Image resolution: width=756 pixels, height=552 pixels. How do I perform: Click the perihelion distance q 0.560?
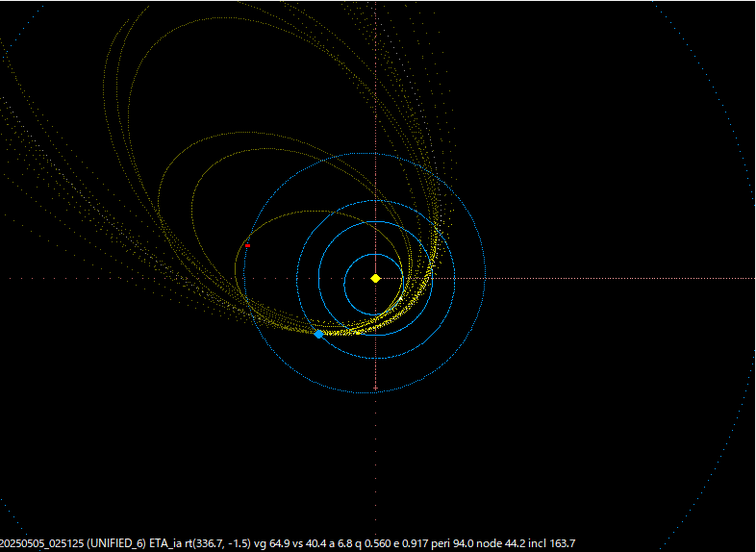tap(372, 543)
